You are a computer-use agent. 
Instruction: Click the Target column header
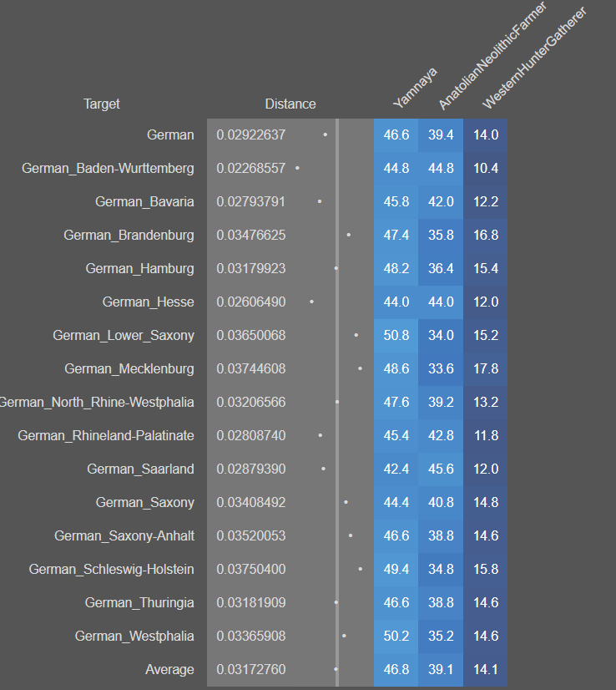point(102,104)
